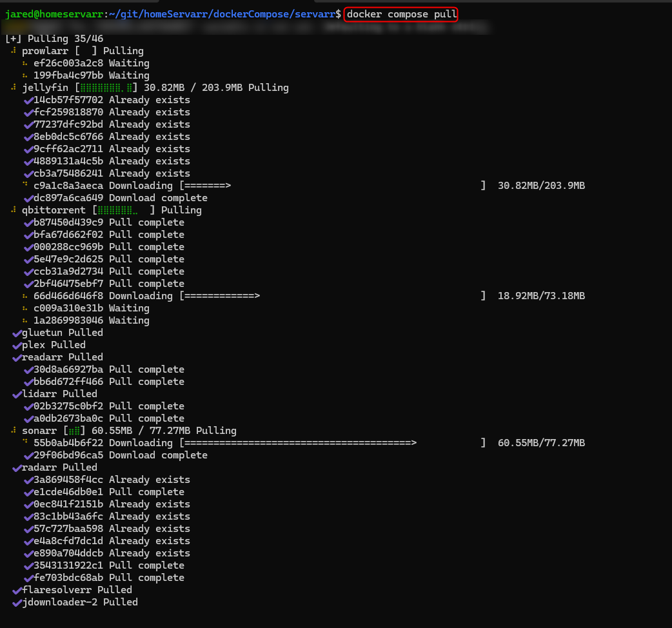Click the 'jared@homeservarr' prompt user text
672x628 pixels.
[54, 15]
